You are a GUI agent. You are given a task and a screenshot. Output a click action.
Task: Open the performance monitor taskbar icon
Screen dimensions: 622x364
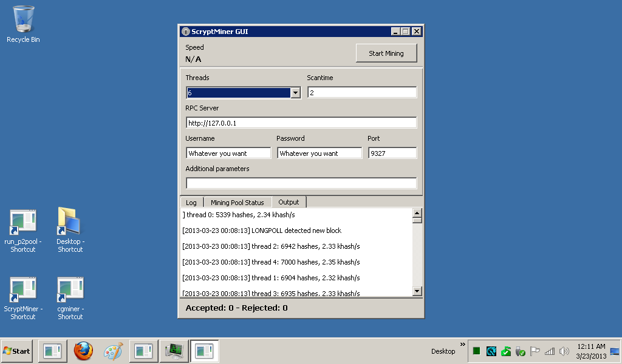pos(174,351)
